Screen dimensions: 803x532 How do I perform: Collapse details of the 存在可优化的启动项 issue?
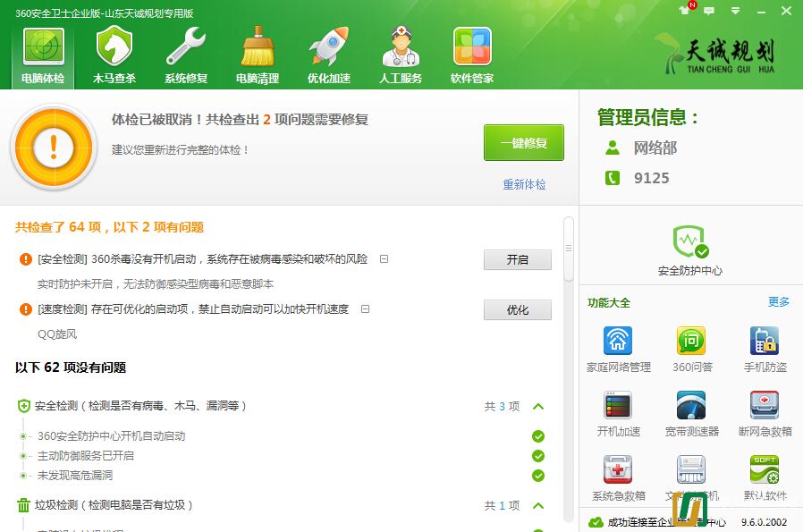(365, 309)
